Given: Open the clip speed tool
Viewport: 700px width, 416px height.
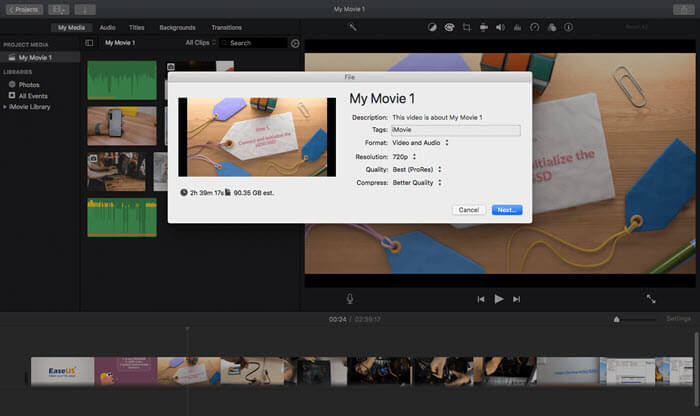Looking at the screenshot, I should click(534, 27).
